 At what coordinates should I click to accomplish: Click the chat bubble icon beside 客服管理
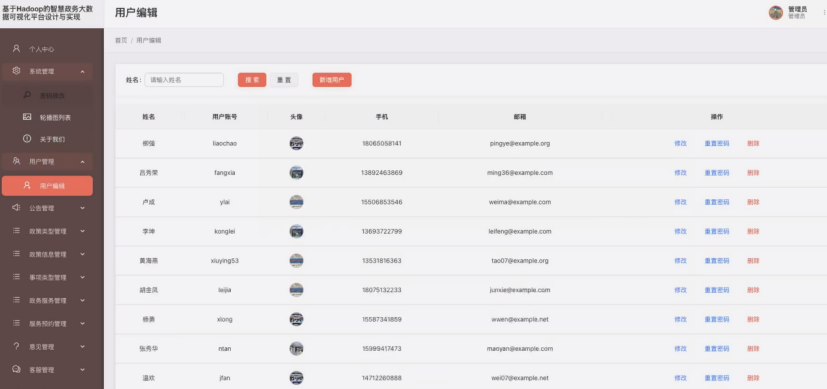tap(16, 369)
